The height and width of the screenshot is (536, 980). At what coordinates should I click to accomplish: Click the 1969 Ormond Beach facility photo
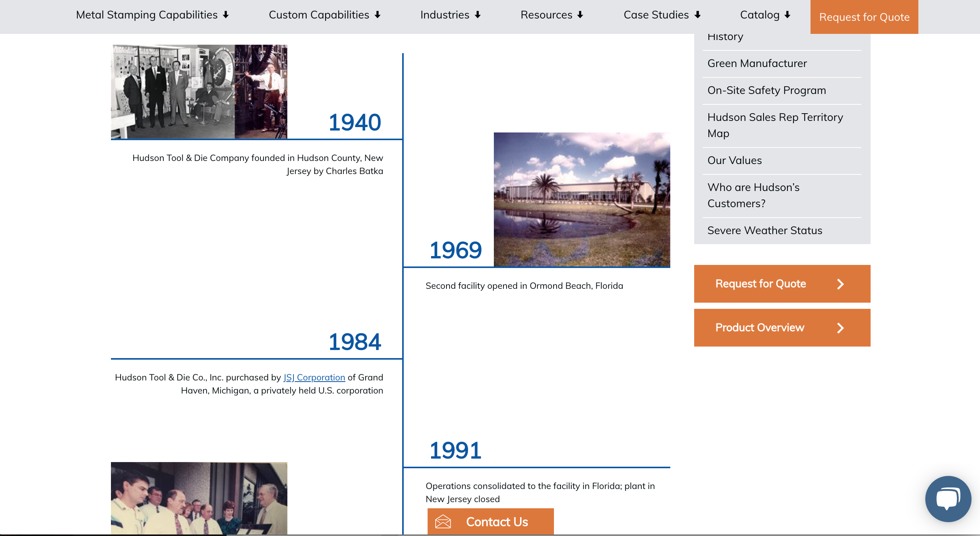(582, 199)
